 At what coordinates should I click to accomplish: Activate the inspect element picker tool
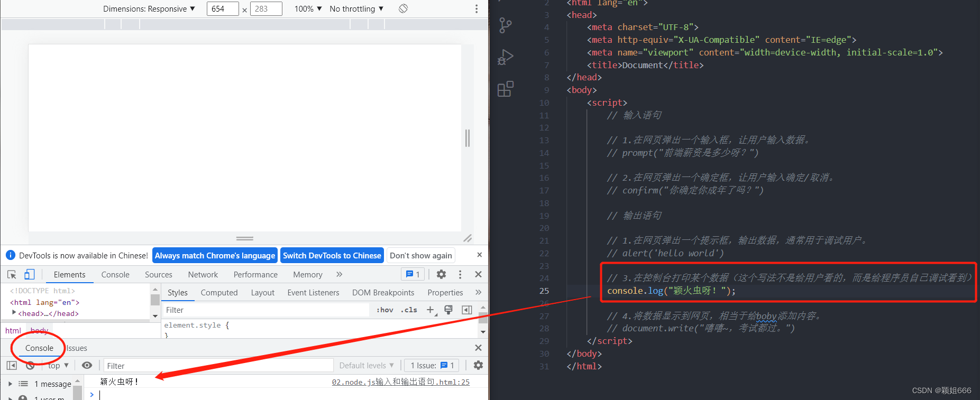tap(12, 274)
